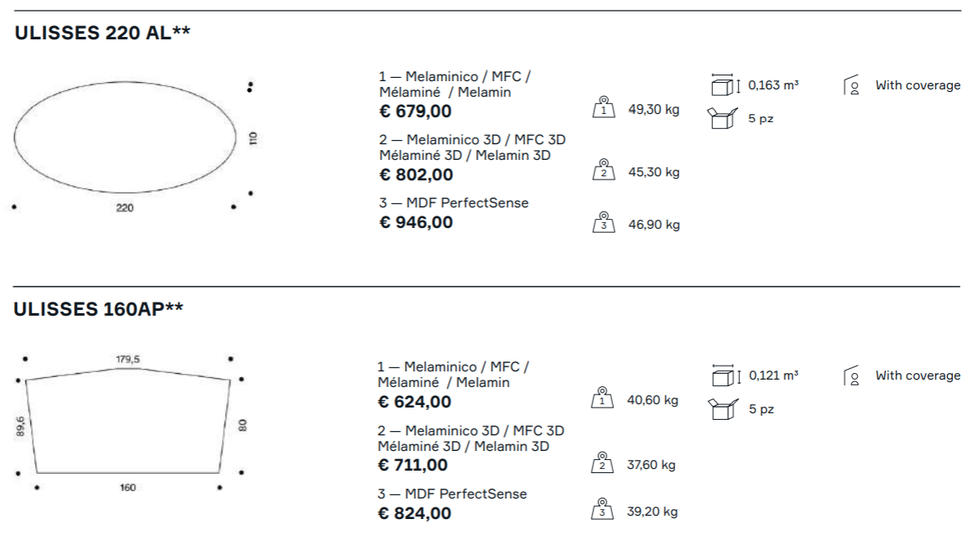
Task: Click the € 946,00 MDF PerfectSense price
Action: coord(415,222)
